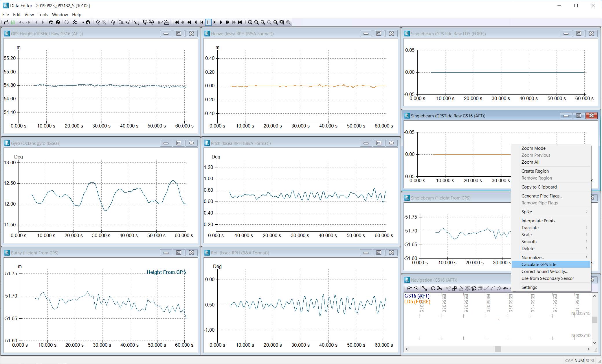Screen dimensions: 602x364
Task: Click the Zoom In magnifier icon
Action: (x=256, y=22)
